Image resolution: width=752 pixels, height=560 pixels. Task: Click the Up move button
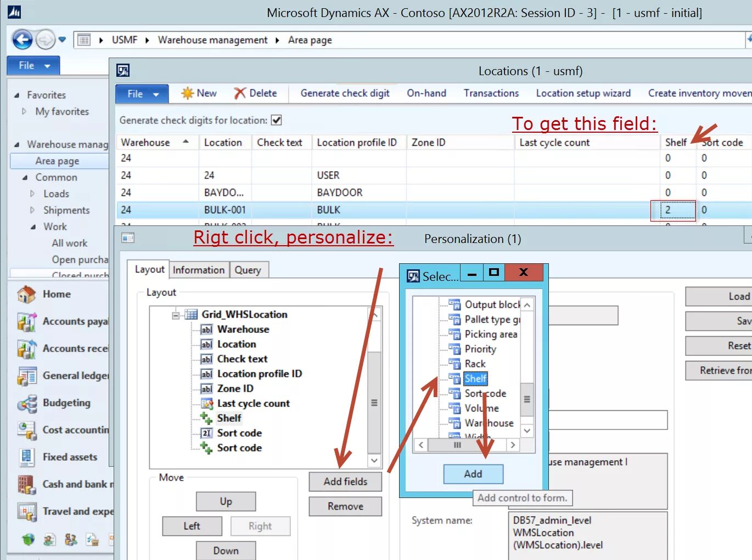coord(226,501)
